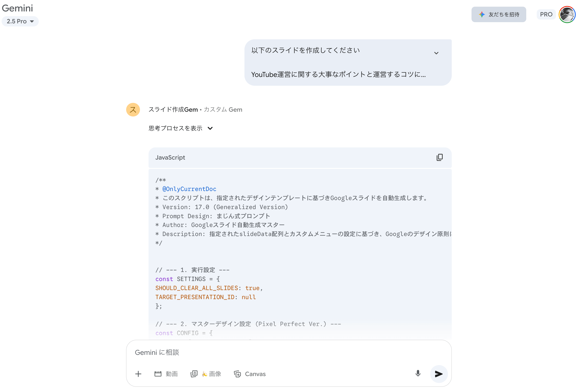Click the microphone icon for voice input
Viewport: 576px width, 392px height.
(418, 374)
